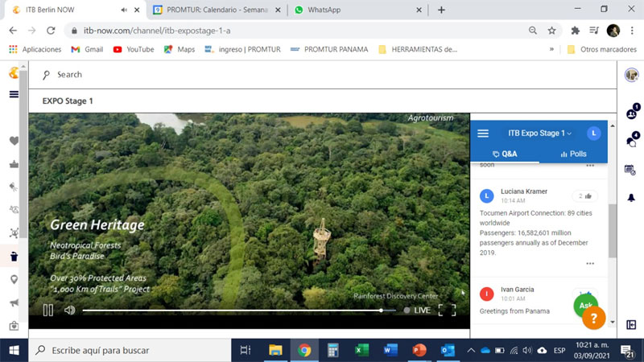Open the Chrome three-dot menu
The height and width of the screenshot is (362, 644).
(632, 31)
